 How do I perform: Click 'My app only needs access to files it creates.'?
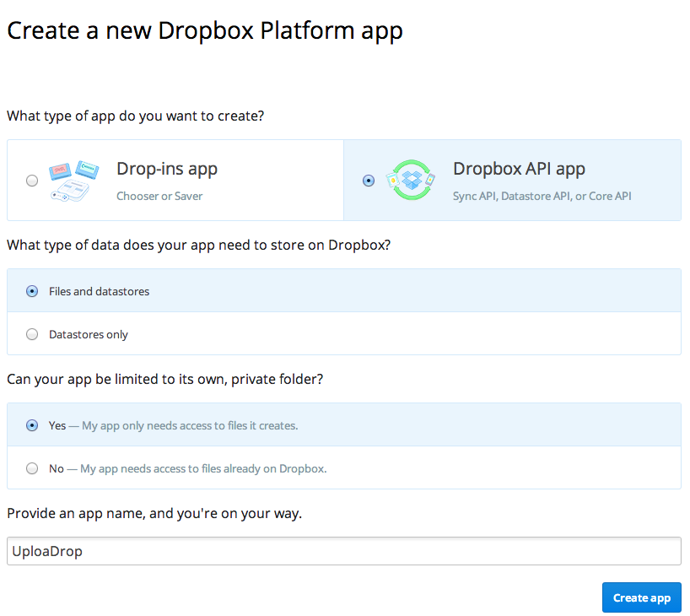tap(190, 426)
